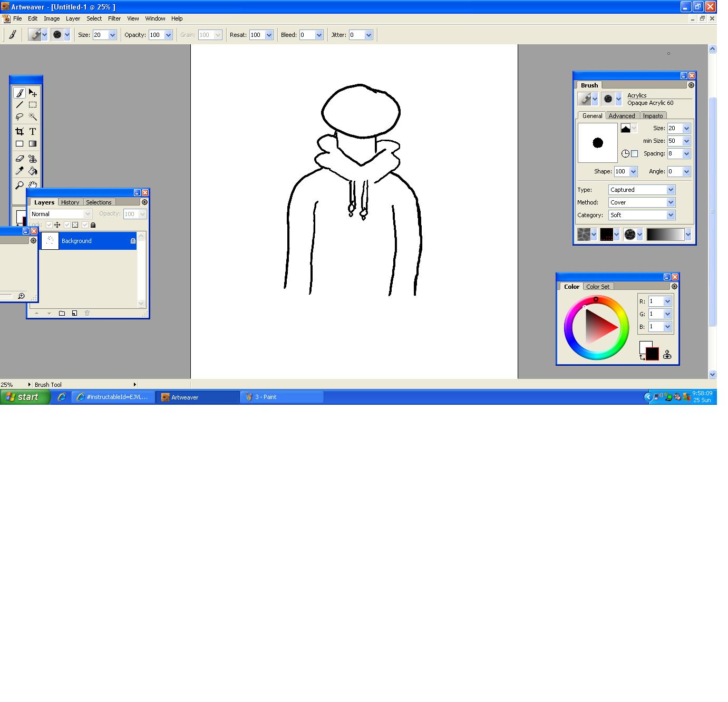Select the Background layer thumbnail
This screenshot has width=728, height=702.
point(50,241)
